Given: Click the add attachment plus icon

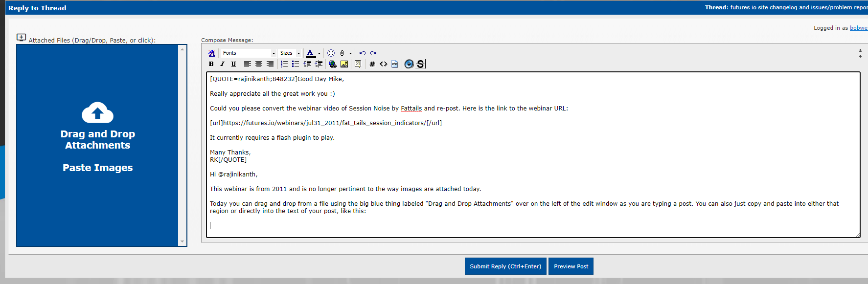Looking at the screenshot, I should pos(21,38).
